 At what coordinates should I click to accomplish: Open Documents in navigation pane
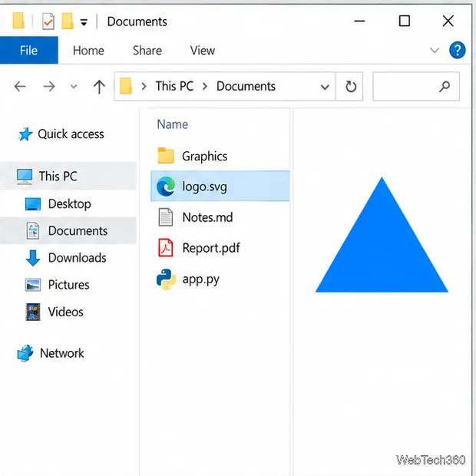point(68,231)
